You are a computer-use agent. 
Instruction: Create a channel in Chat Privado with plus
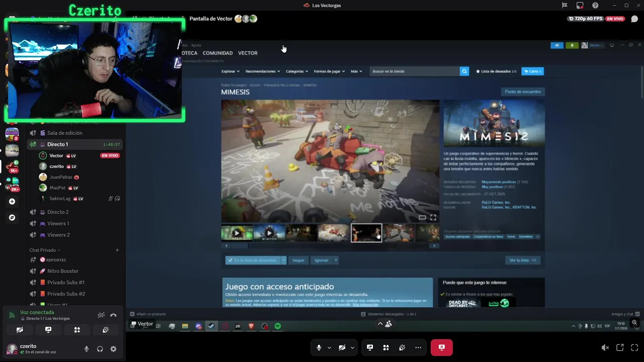coord(117,250)
